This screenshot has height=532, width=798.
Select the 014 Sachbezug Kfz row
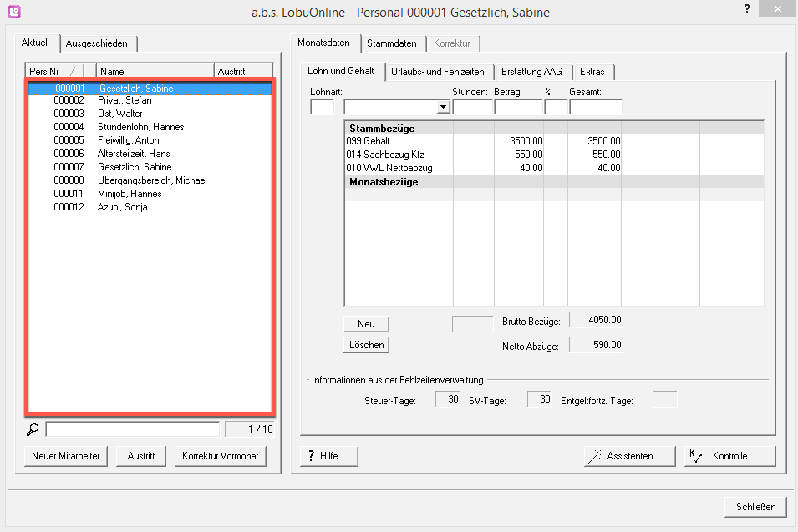click(x=554, y=155)
